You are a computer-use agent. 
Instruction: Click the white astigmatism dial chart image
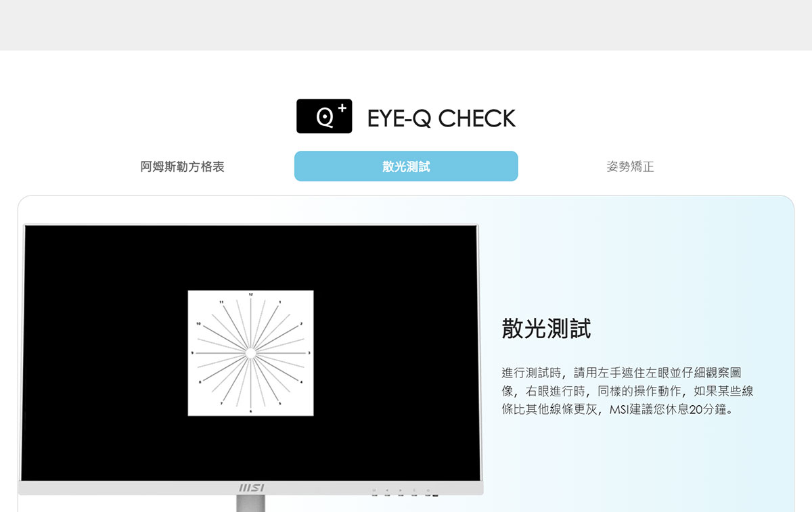tap(250, 353)
